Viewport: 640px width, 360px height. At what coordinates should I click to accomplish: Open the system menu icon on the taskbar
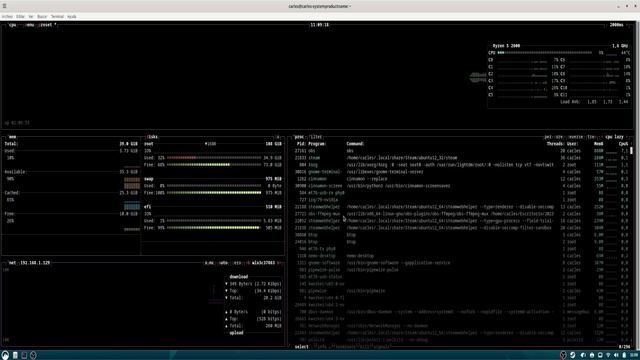coord(5,355)
